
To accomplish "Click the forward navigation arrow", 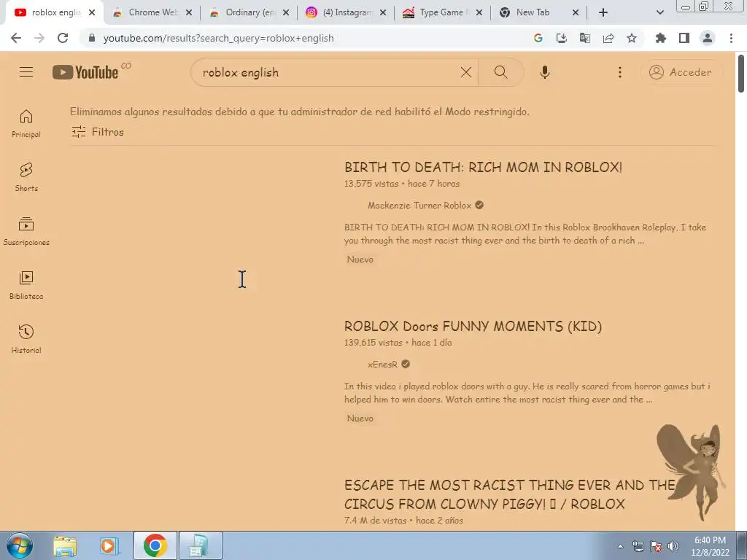I will click(x=39, y=38).
